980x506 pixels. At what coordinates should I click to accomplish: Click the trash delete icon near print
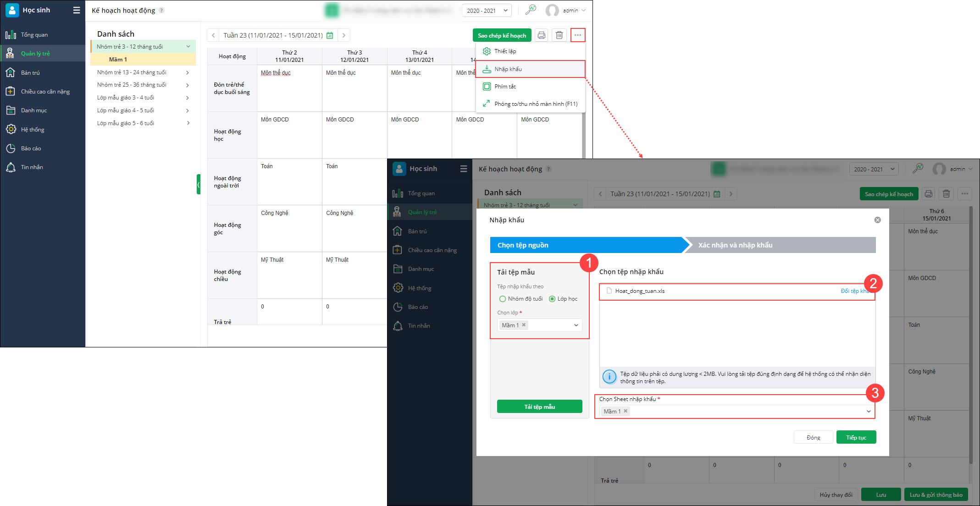click(x=559, y=35)
